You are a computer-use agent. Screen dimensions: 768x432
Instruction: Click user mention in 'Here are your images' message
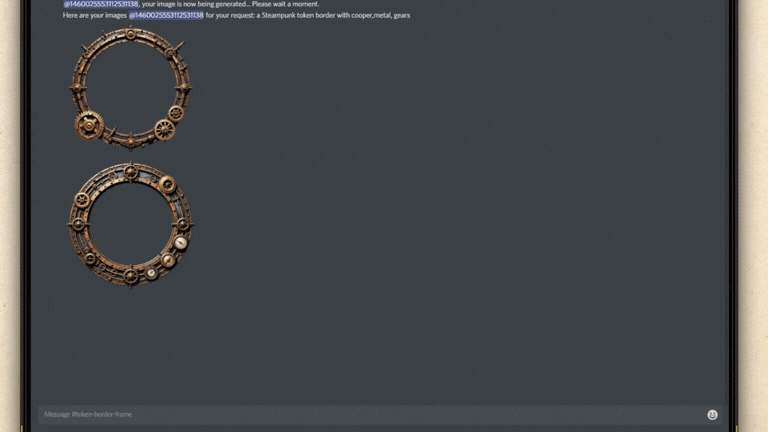[x=166, y=15]
